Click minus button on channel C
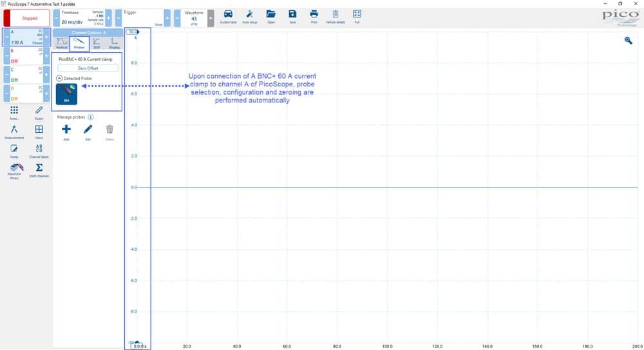 6,74
